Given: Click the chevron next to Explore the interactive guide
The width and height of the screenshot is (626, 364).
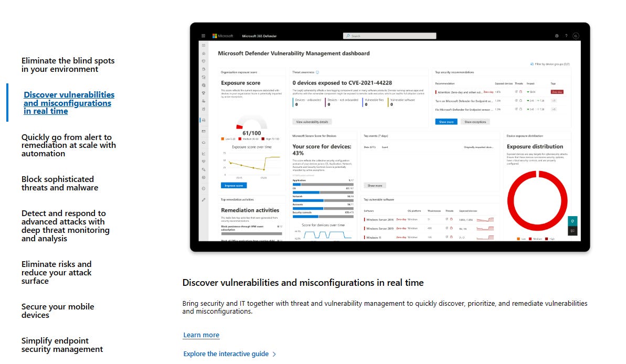Looking at the screenshot, I should [274, 354].
